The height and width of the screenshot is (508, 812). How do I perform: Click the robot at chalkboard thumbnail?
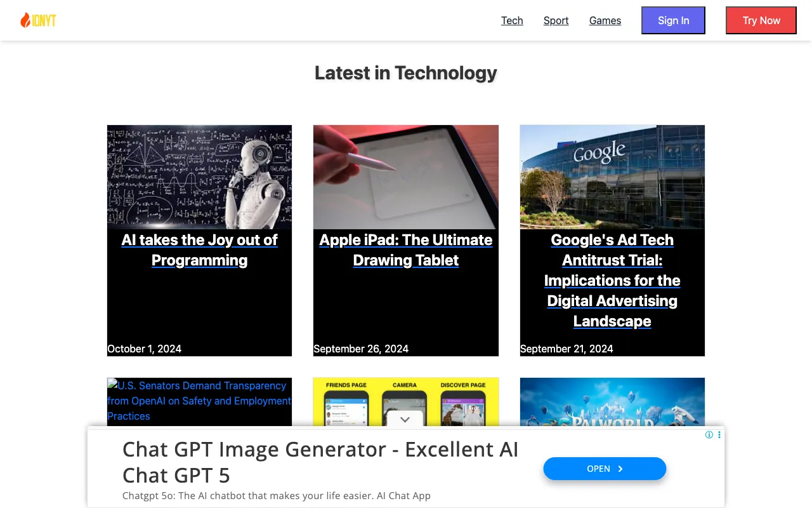199,177
